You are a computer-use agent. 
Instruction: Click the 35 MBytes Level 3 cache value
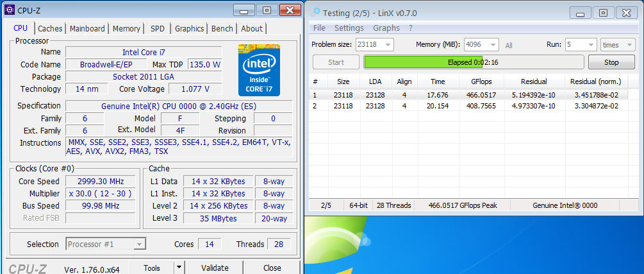[218, 218]
